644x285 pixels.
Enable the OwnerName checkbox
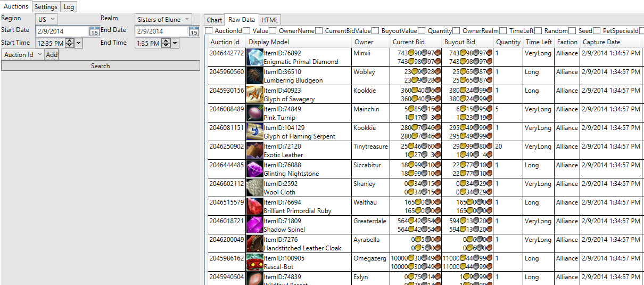(x=273, y=31)
